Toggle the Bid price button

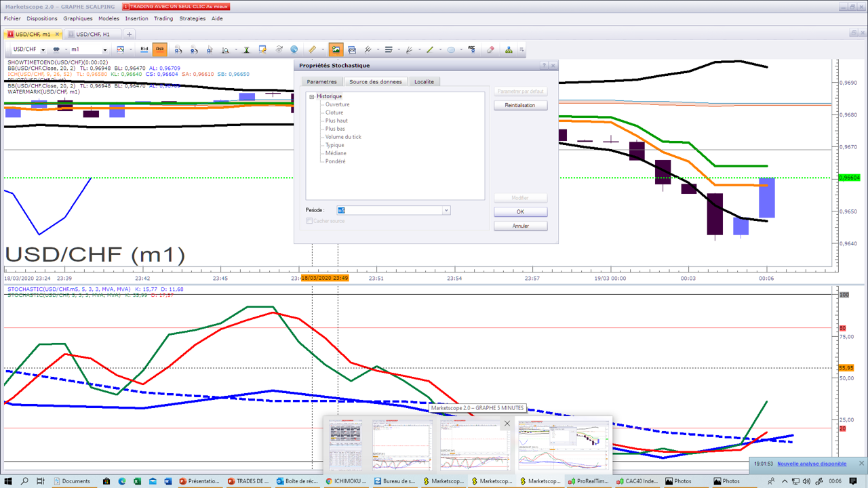(x=144, y=49)
